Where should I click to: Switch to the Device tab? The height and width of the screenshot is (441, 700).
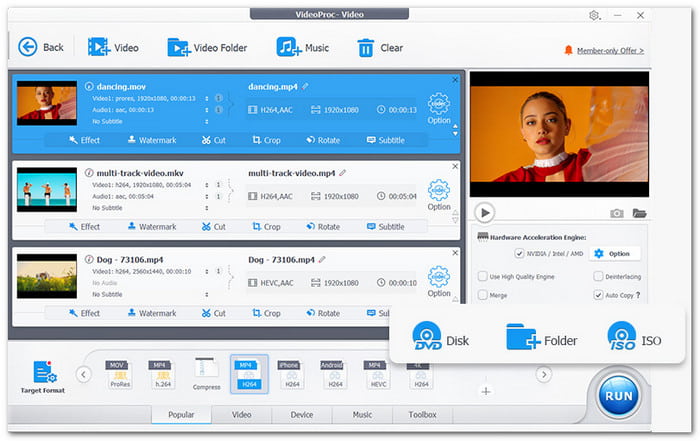302,415
